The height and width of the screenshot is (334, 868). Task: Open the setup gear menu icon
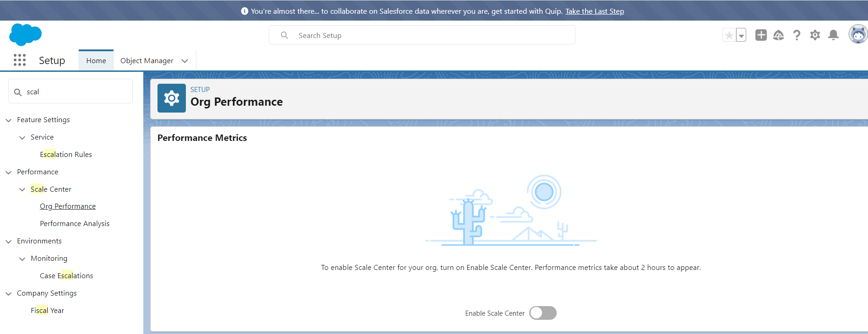click(815, 35)
